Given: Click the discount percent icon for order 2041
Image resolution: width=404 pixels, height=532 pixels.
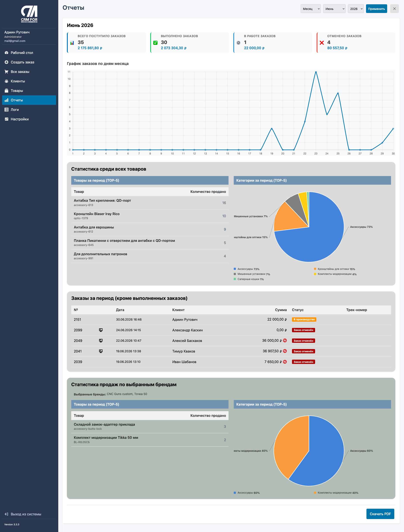Looking at the screenshot, I should pos(285,351).
